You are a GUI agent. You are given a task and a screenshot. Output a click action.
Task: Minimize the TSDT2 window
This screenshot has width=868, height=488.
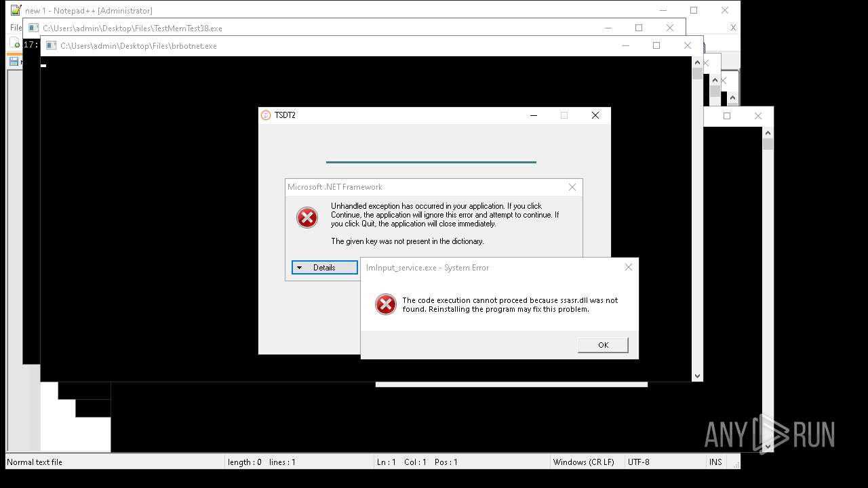pos(533,115)
